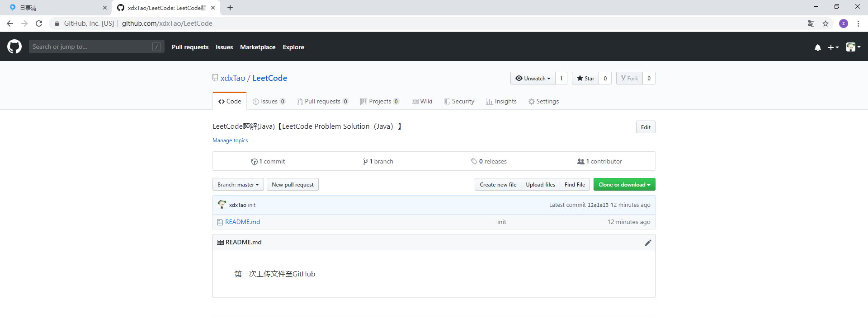Open watchers count 1
This screenshot has width=868, height=327.
click(x=561, y=78)
